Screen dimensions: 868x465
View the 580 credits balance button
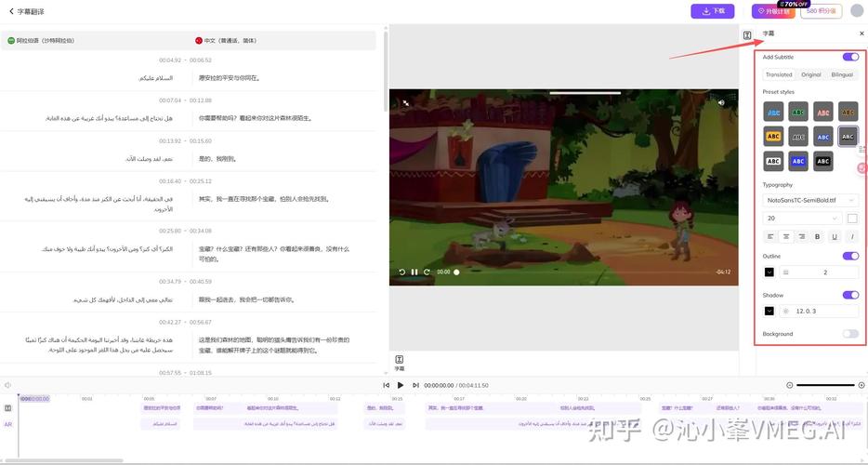(821, 11)
